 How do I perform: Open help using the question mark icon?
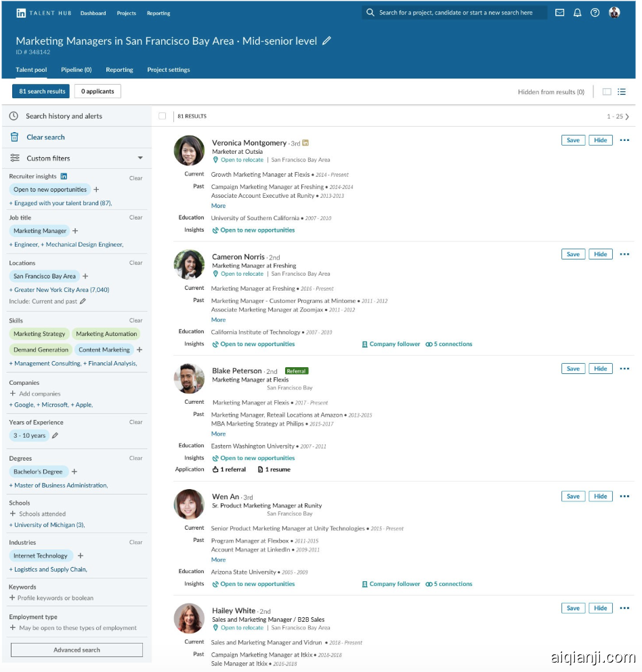tap(595, 12)
